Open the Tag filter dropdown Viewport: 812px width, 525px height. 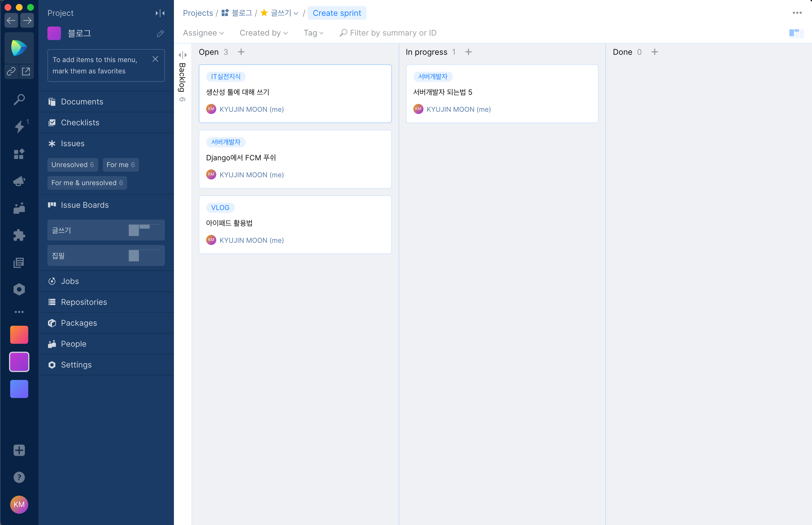[x=313, y=33]
